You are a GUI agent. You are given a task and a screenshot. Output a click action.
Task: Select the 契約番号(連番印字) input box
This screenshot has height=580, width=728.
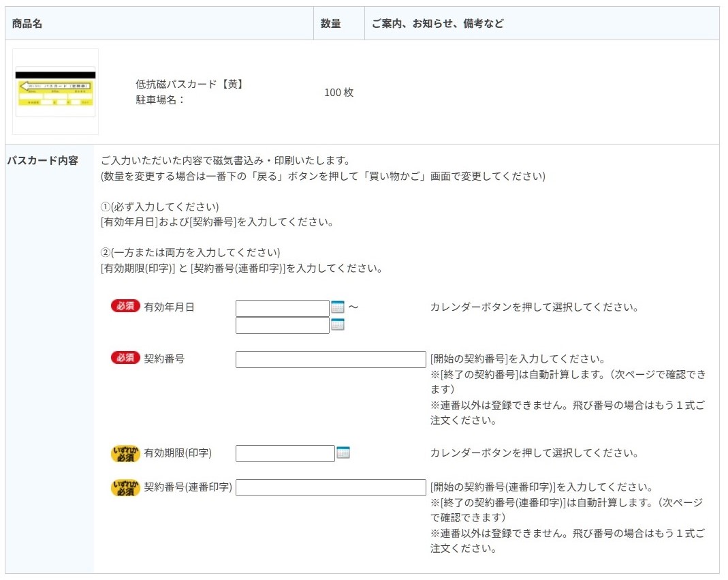330,487
